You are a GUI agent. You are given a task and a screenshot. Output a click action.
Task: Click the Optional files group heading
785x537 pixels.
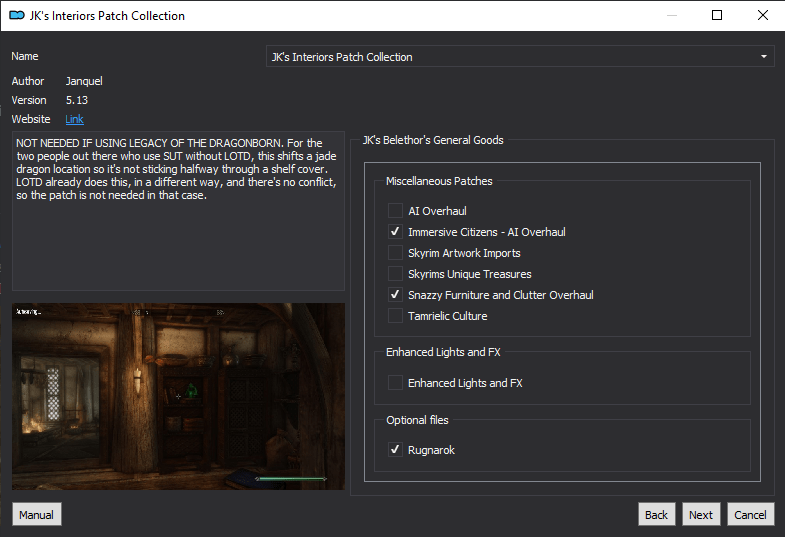point(417,420)
